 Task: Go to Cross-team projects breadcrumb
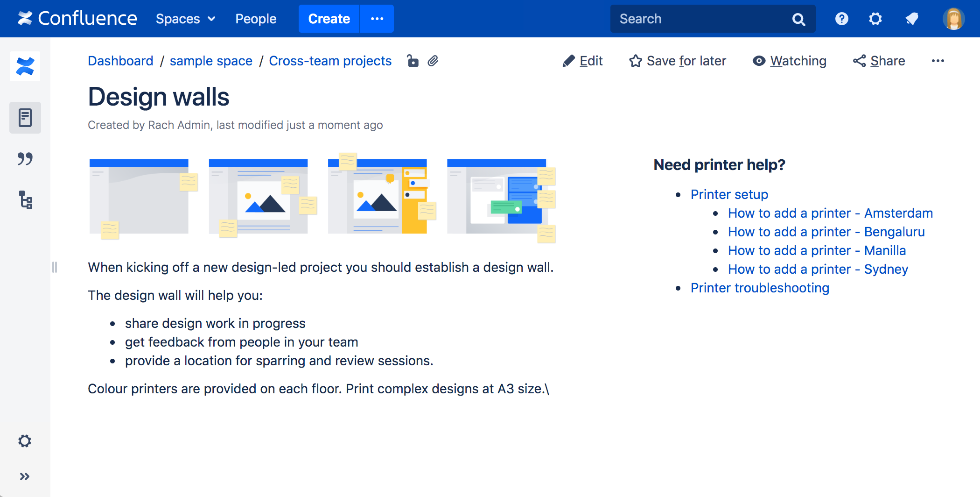[330, 61]
